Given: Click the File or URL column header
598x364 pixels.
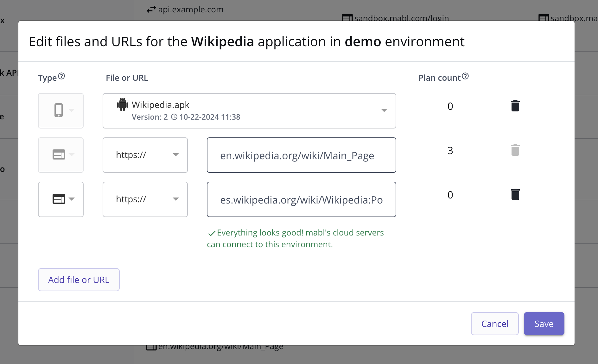Looking at the screenshot, I should pos(127,78).
